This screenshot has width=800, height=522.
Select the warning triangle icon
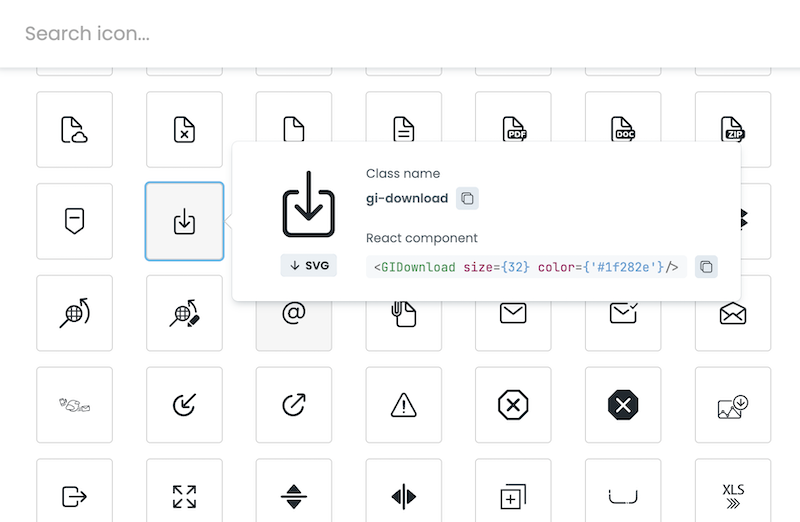coord(404,405)
